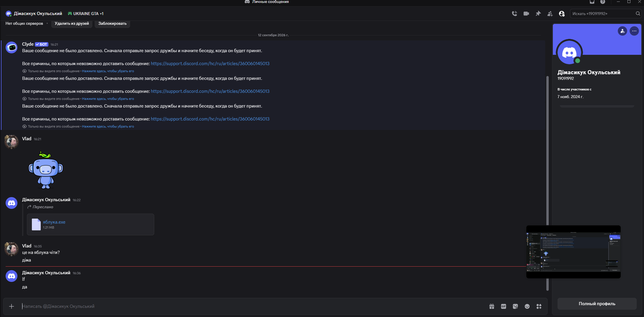Start a video call from header
The width and height of the screenshot is (644, 317).
pyautogui.click(x=526, y=14)
